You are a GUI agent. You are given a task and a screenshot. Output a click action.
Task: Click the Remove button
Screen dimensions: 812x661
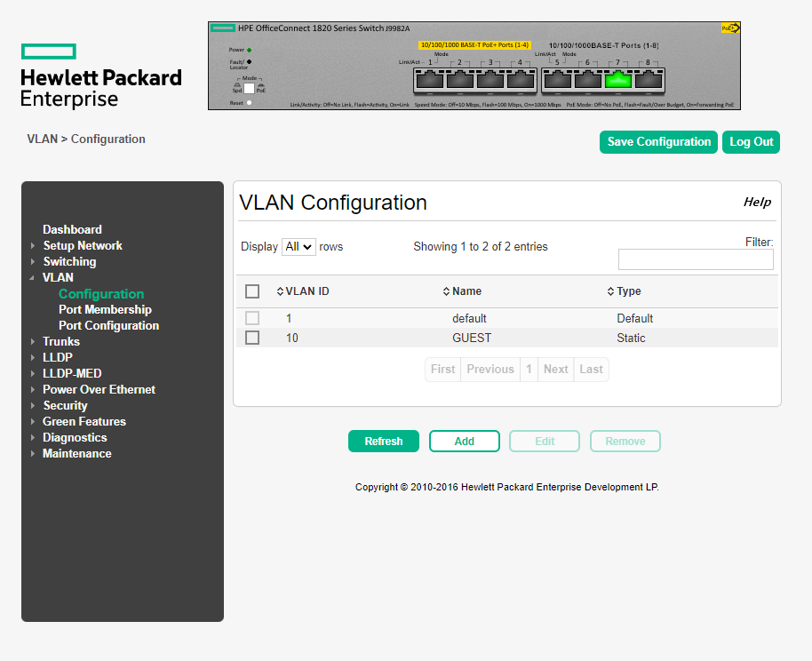pyautogui.click(x=625, y=442)
